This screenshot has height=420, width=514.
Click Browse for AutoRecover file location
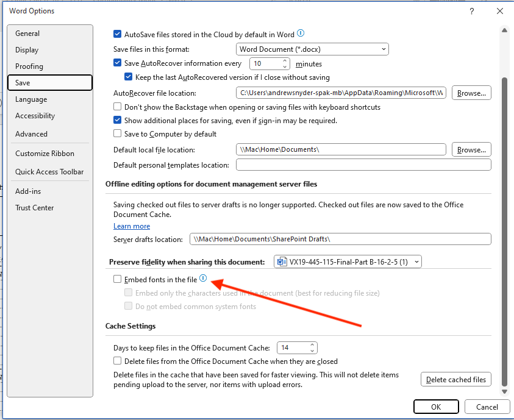[x=471, y=93]
